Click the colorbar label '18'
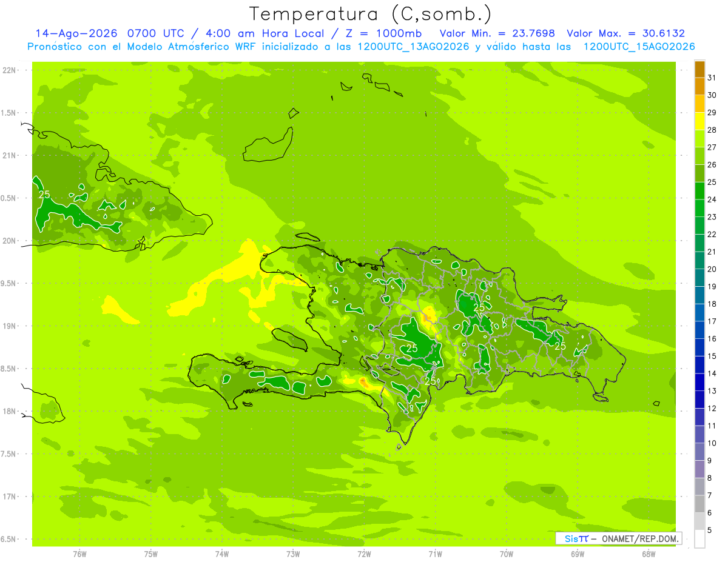Image resolution: width=728 pixels, height=562 pixels. click(712, 304)
